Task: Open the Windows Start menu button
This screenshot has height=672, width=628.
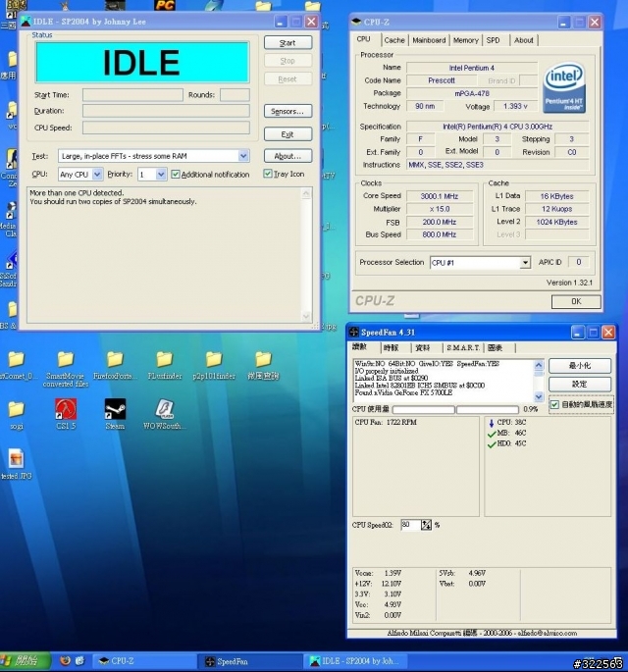Action: (x=25, y=661)
